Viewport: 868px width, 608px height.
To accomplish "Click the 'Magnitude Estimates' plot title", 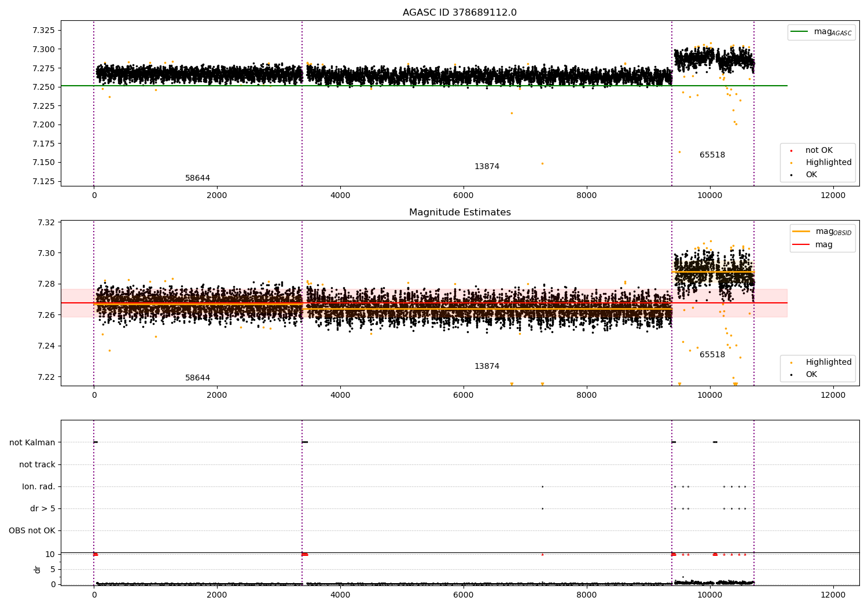I will (459, 213).
